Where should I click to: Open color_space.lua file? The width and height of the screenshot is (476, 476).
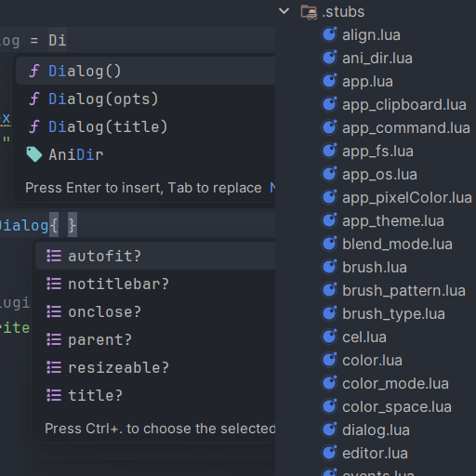397,406
